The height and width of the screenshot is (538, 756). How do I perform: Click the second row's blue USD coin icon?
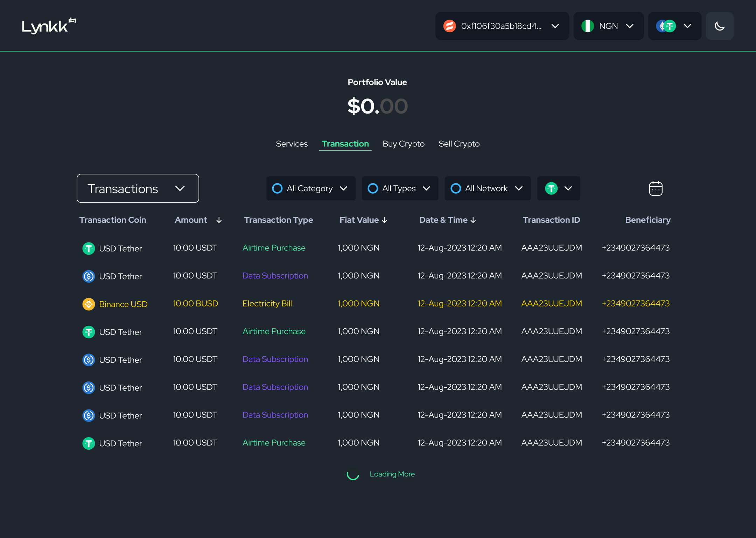[x=89, y=276]
